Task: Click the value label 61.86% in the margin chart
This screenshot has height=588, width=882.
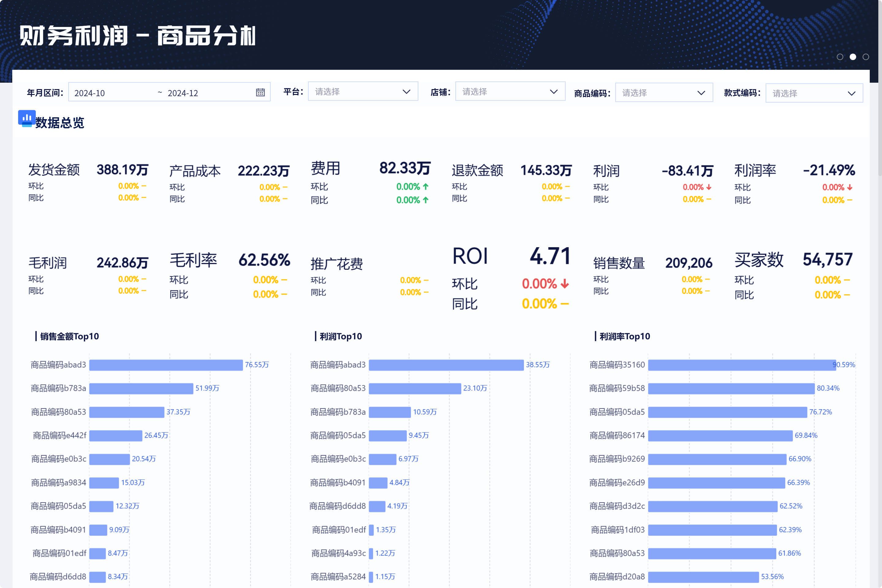Action: click(790, 553)
